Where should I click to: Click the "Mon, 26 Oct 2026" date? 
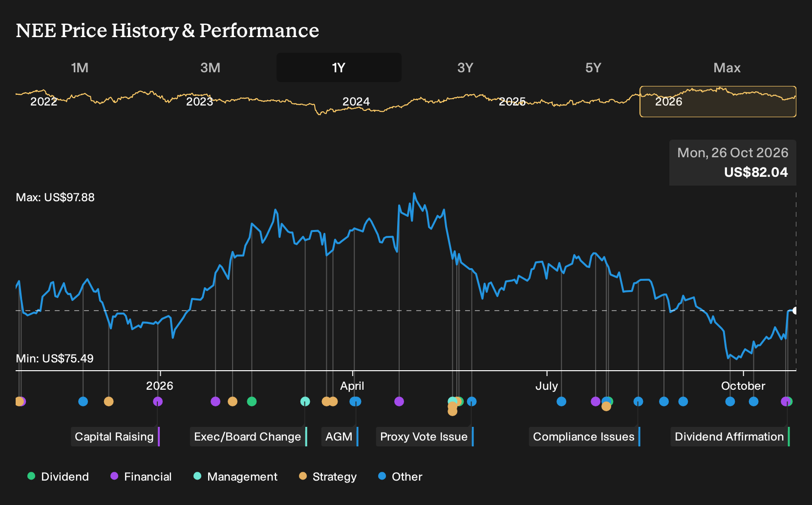tap(733, 153)
